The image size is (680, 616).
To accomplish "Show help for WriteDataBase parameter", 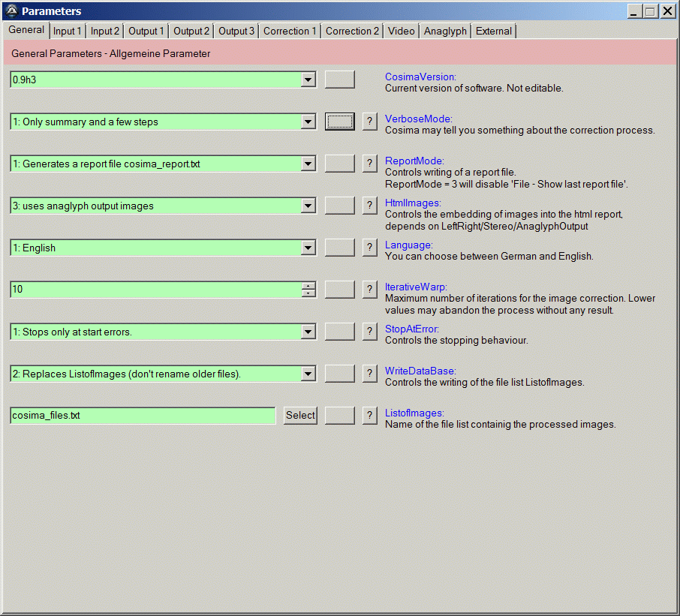I will [369, 374].
